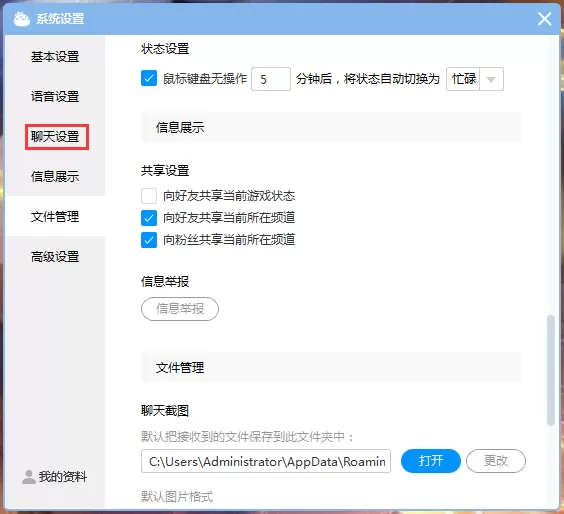Uncheck 向好友共享当前所在频道

tap(149, 218)
